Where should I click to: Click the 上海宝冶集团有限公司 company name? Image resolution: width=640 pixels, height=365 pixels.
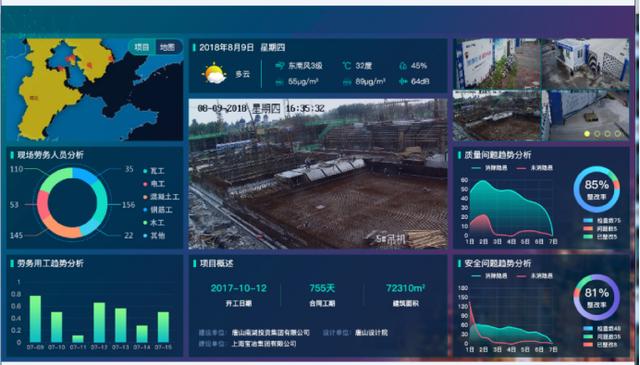tap(264, 344)
